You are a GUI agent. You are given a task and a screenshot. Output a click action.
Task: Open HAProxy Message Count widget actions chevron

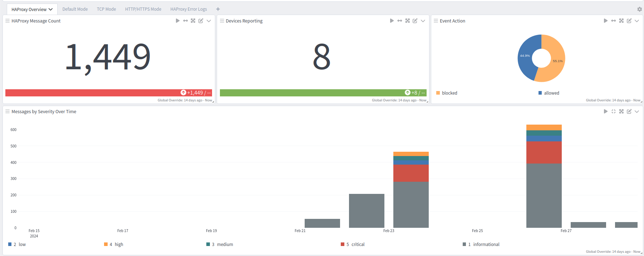click(209, 21)
